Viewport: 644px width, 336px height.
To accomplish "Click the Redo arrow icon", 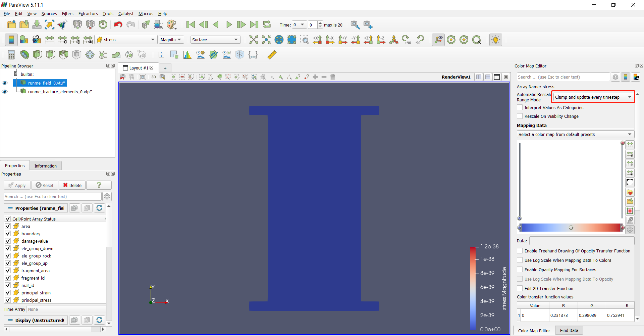I will (x=131, y=25).
